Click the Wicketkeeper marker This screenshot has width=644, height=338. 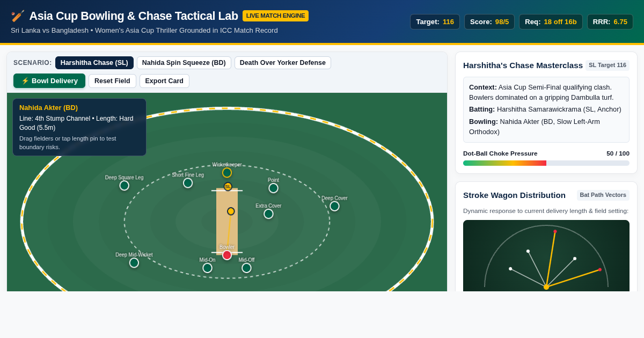[x=227, y=173]
